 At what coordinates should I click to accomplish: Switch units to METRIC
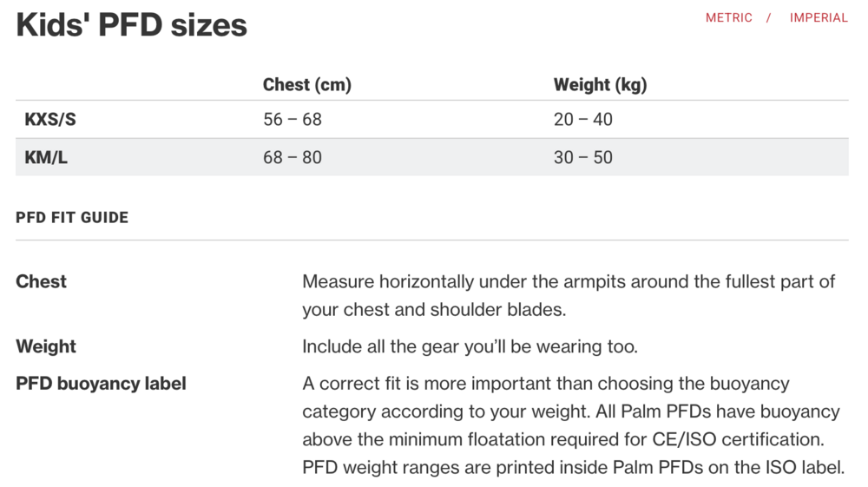click(x=728, y=18)
